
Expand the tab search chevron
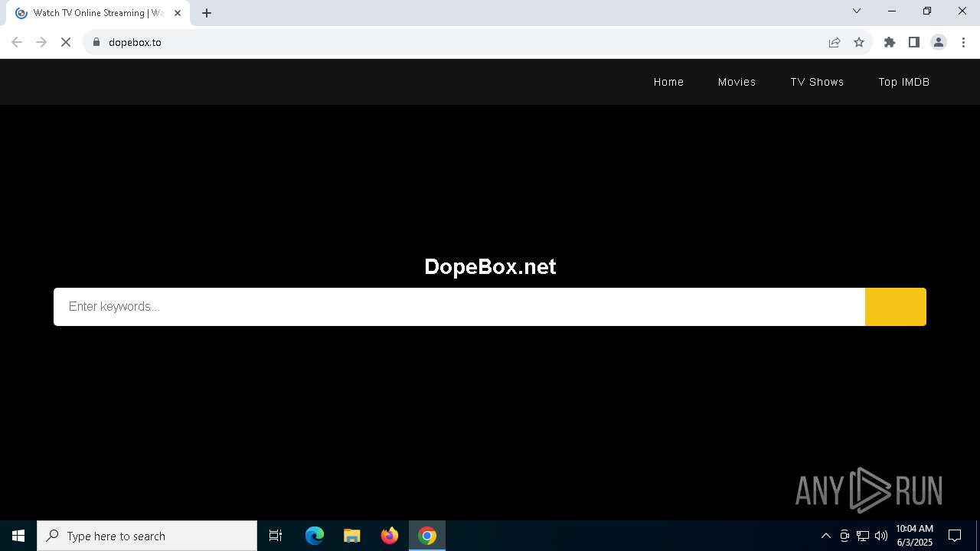pyautogui.click(x=857, y=11)
